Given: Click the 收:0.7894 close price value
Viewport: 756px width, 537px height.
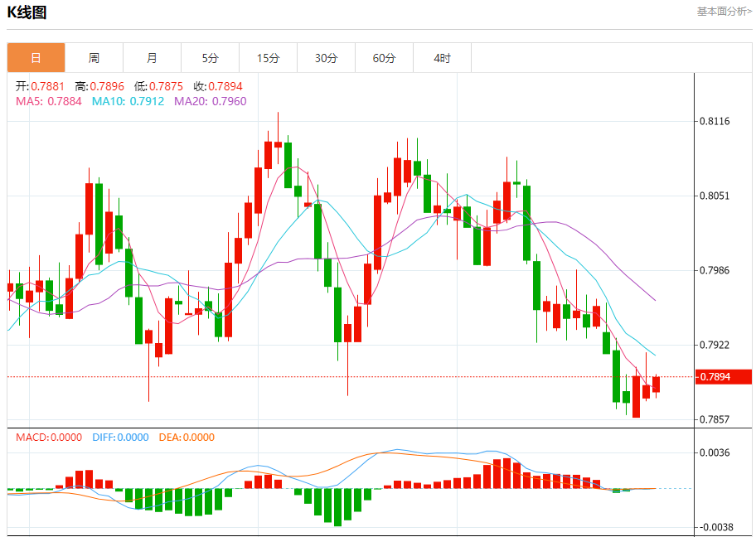Looking at the screenshot, I should coord(218,86).
